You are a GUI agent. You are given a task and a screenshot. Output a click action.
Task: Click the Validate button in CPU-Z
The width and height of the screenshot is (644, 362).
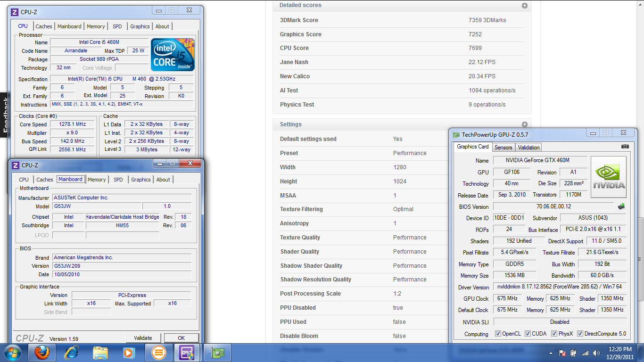pyautogui.click(x=143, y=338)
